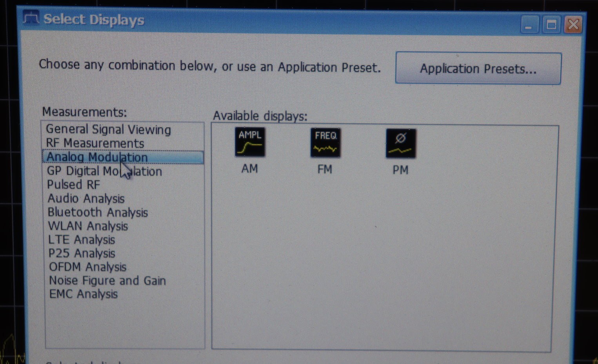
Task: Choose General Signal Viewing measurement
Action: tap(108, 129)
